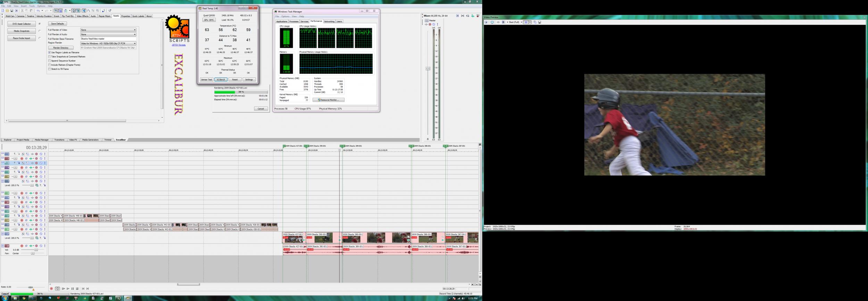Uncheck Use Region Labels as Filename
868x301 pixels.
pos(50,52)
